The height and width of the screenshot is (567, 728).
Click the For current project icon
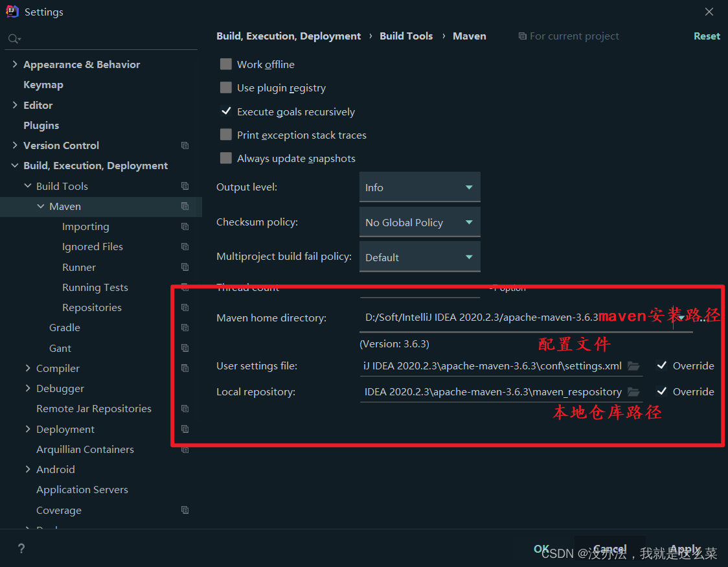pyautogui.click(x=522, y=36)
